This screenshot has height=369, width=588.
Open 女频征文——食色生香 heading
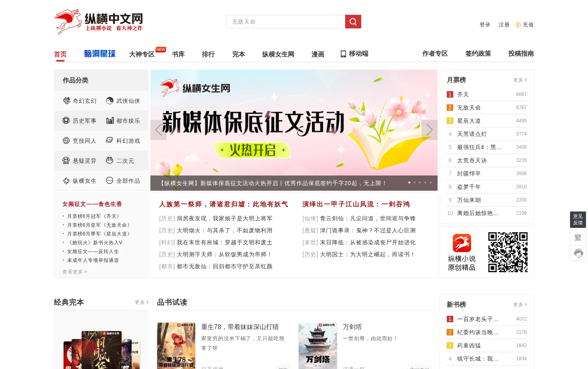click(92, 204)
